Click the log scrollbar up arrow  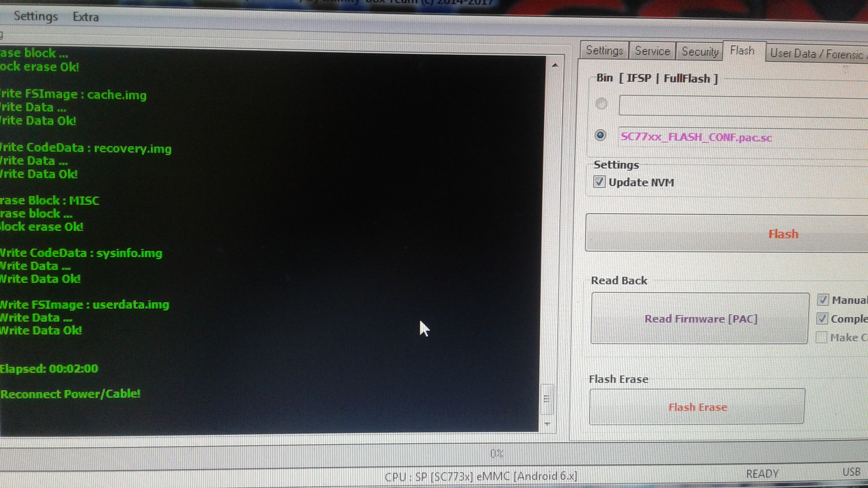[555, 65]
